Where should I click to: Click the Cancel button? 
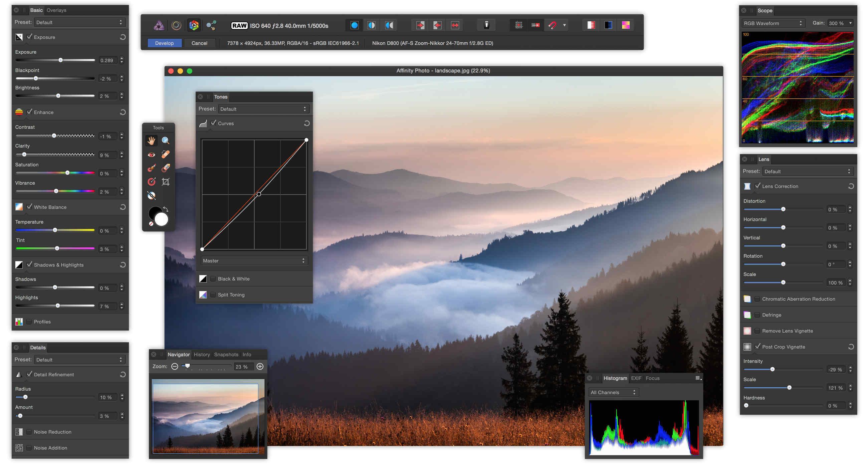tap(199, 43)
